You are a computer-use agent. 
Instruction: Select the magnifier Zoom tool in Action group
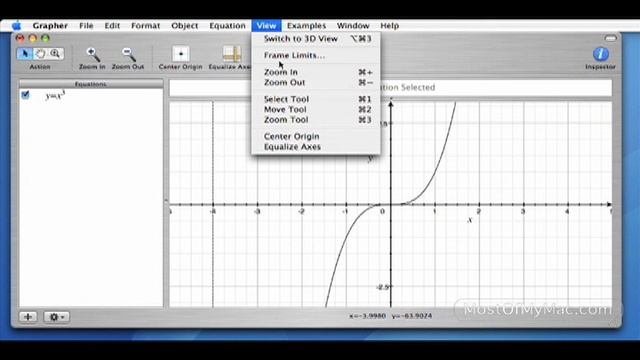pyautogui.click(x=56, y=53)
